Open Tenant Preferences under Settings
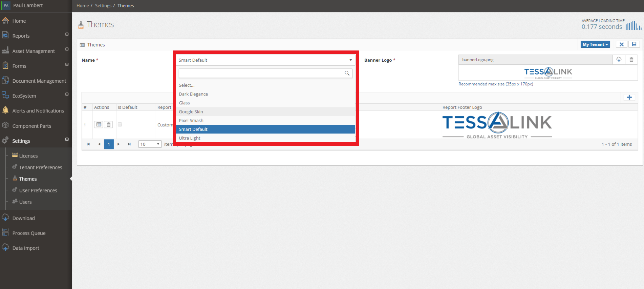 point(41,167)
